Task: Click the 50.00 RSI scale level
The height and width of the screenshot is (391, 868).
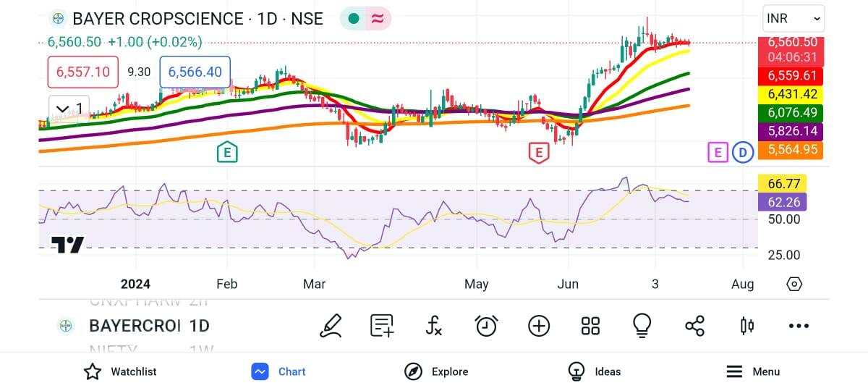Action: [x=783, y=219]
